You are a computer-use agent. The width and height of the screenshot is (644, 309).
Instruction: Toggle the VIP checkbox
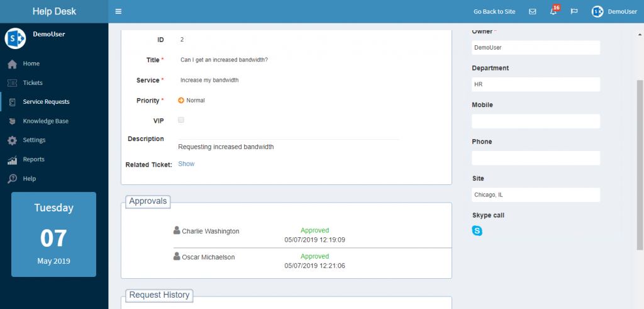point(181,120)
